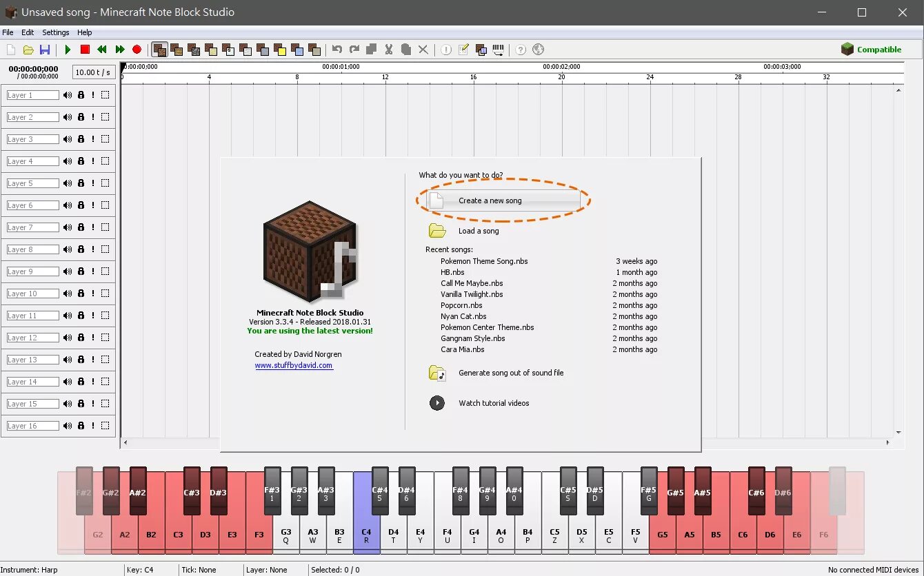Open the website globe icon

click(x=539, y=50)
